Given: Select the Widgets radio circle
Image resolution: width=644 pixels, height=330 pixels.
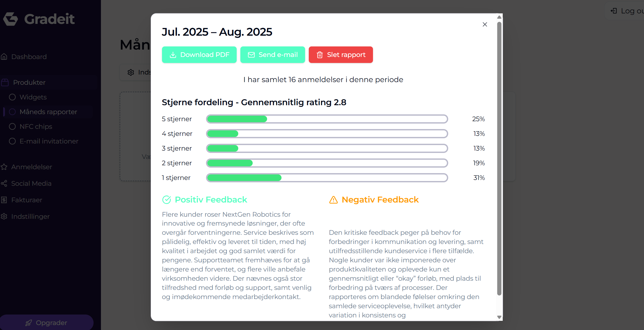Looking at the screenshot, I should point(12,97).
